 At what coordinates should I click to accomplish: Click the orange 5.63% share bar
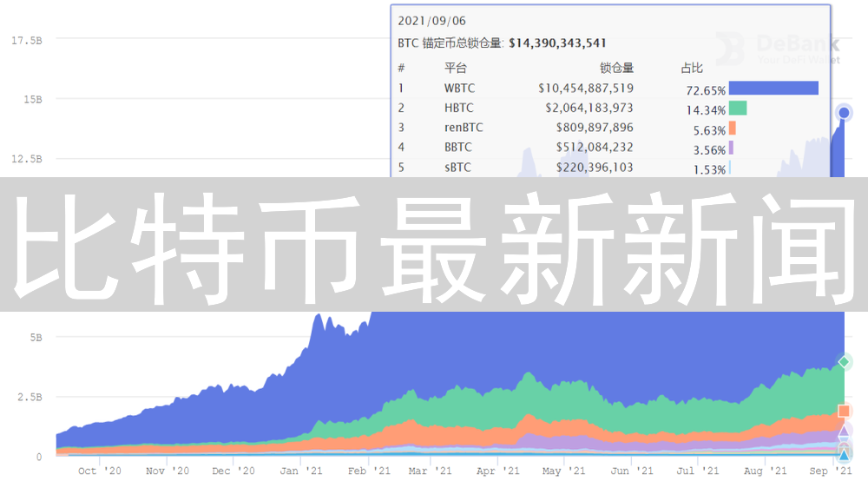[x=733, y=128]
